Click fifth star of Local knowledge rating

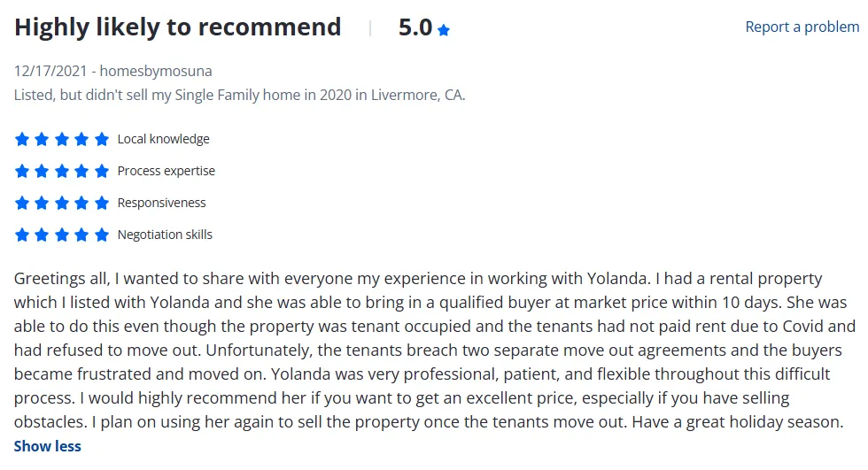pyautogui.click(x=102, y=139)
